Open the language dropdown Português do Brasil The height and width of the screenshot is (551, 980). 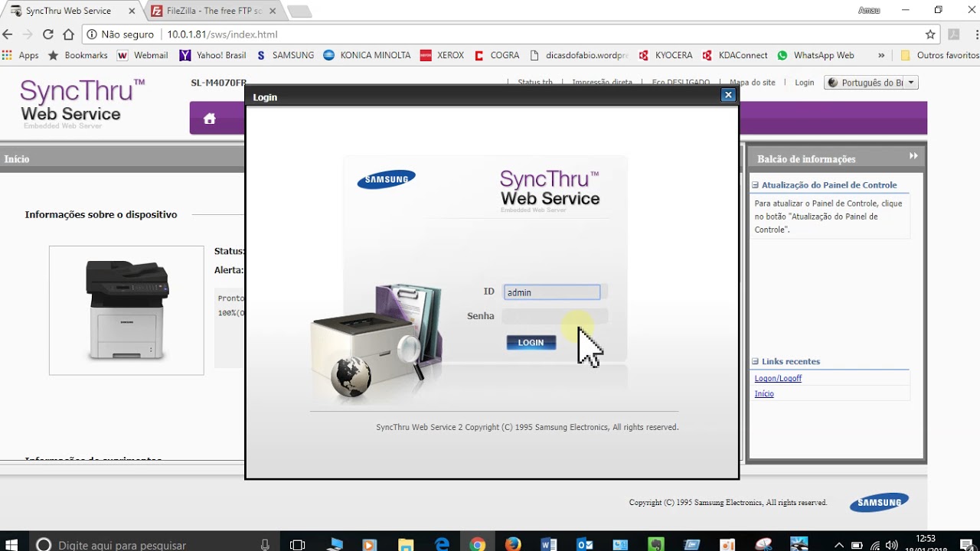tap(871, 83)
